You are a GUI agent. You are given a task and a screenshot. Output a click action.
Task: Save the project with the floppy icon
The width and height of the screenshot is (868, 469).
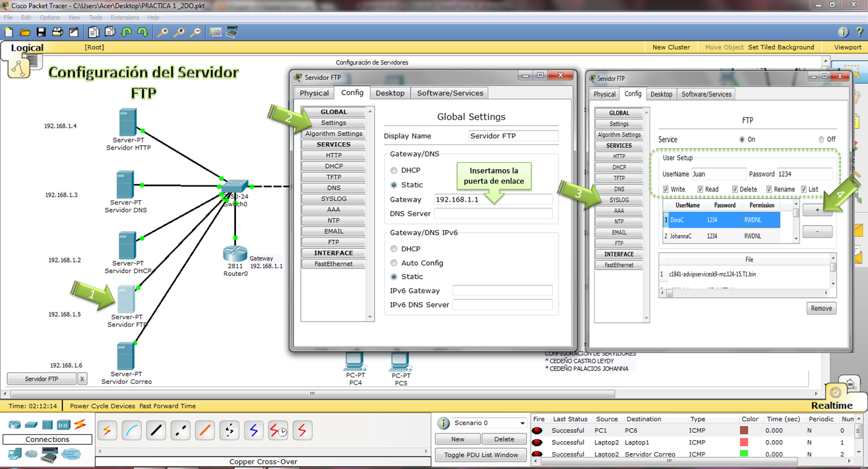coord(41,32)
